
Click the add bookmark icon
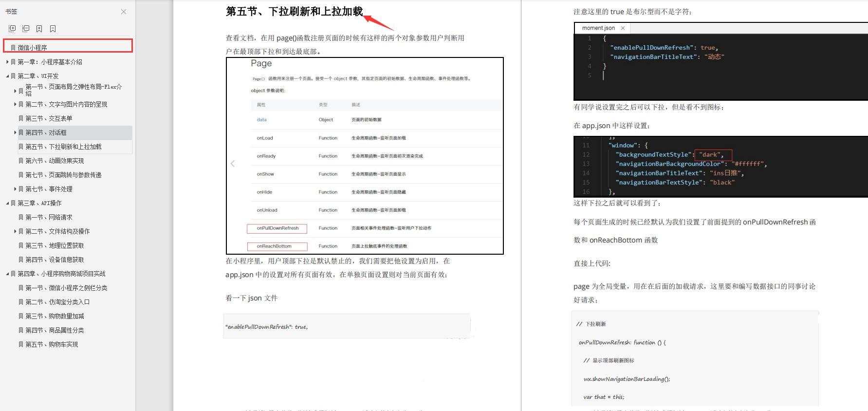coord(39,29)
